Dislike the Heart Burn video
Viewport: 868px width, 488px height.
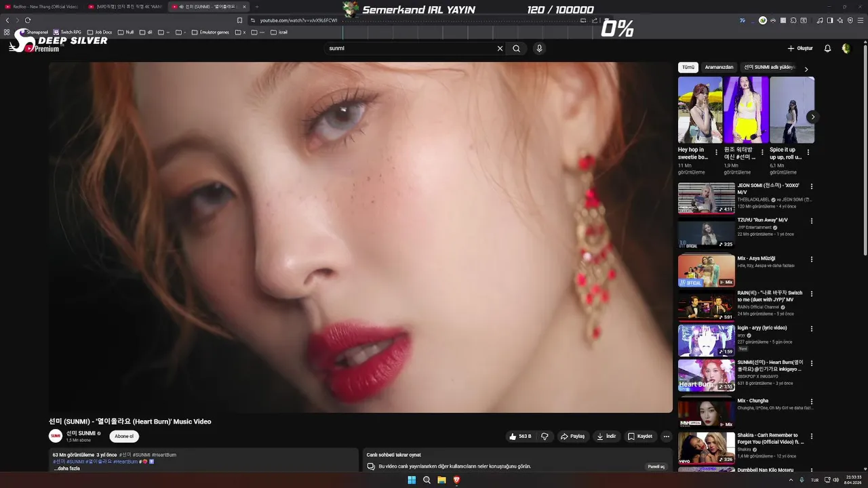545,436
